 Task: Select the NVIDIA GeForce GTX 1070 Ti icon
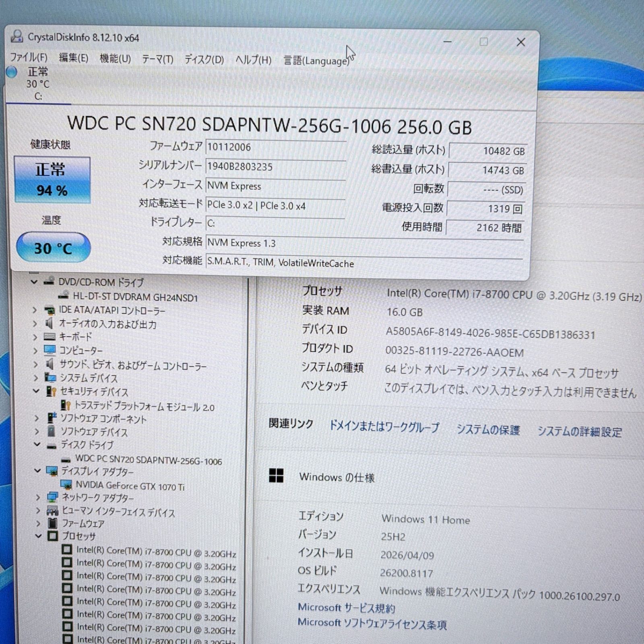(66, 484)
